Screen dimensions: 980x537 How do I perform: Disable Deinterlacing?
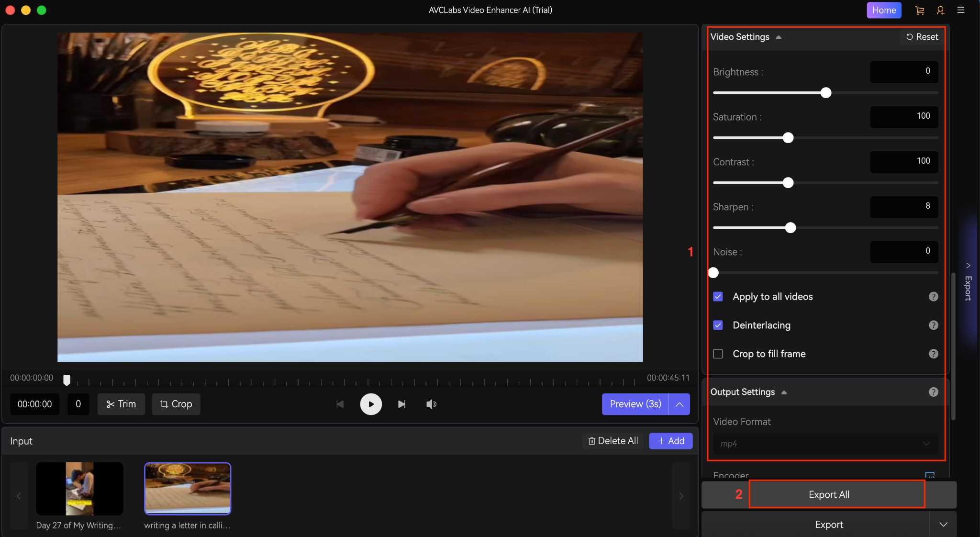click(717, 325)
